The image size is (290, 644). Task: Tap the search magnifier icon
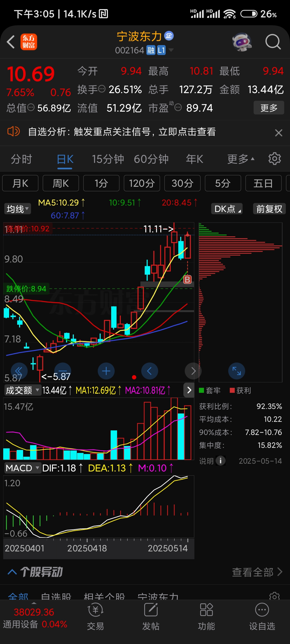(x=273, y=42)
